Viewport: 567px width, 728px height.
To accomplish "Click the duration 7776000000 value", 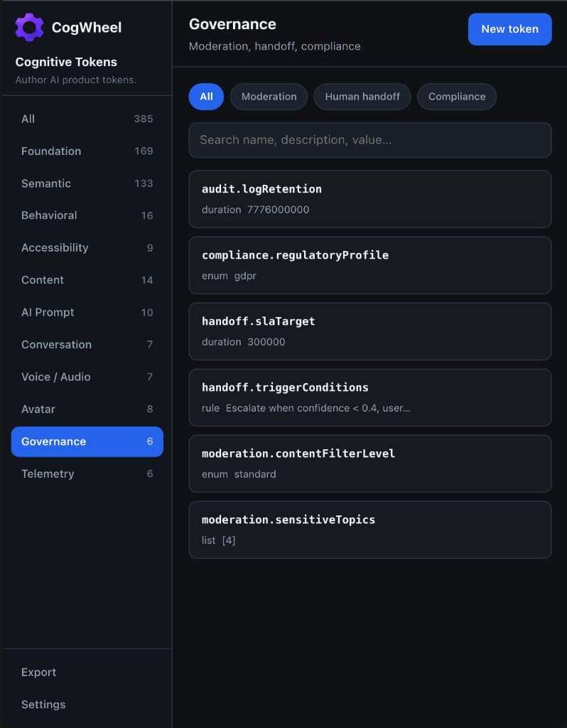I will [255, 210].
